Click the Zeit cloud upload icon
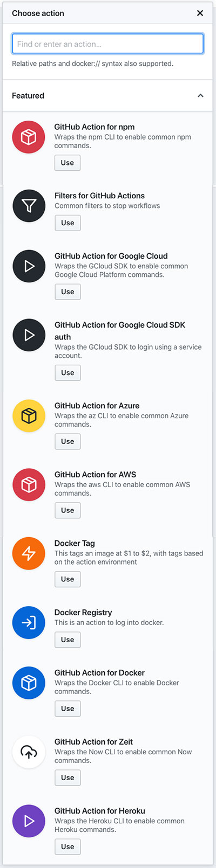The image size is (216, 868). pyautogui.click(x=29, y=752)
